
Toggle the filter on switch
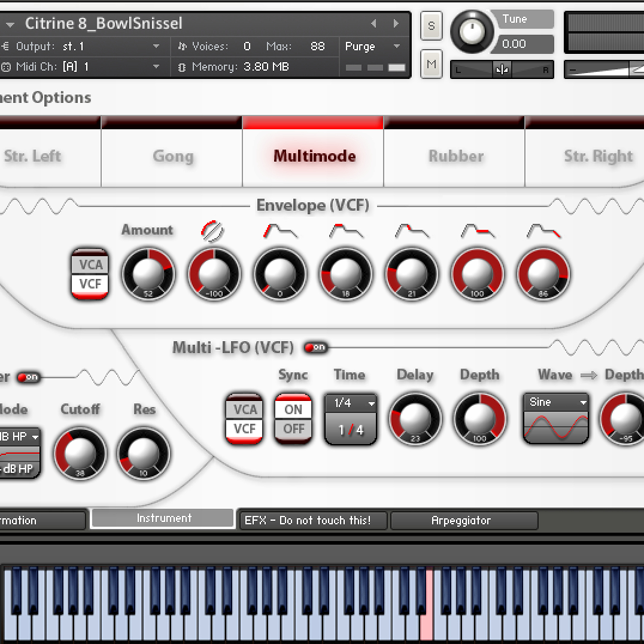(x=29, y=377)
